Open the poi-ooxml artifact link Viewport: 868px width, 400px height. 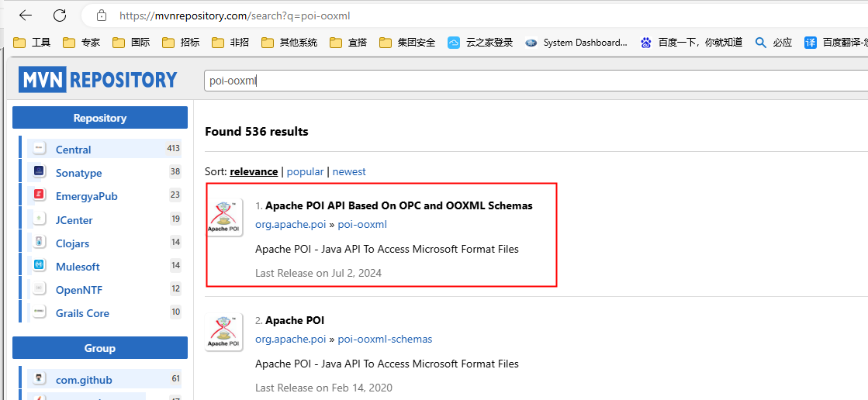[x=362, y=225]
